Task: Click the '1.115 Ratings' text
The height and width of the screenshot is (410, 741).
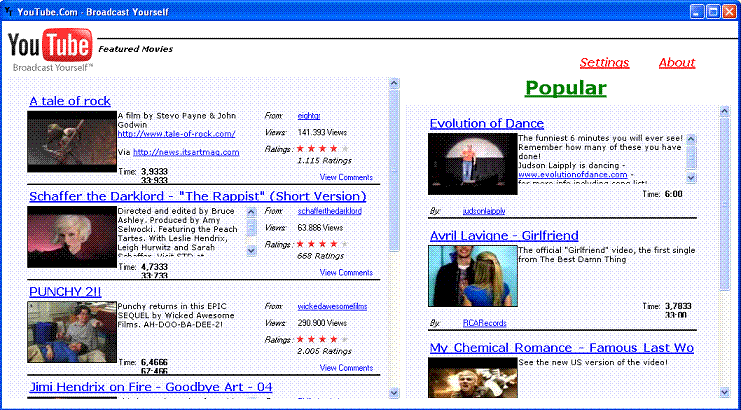Action: (325, 161)
